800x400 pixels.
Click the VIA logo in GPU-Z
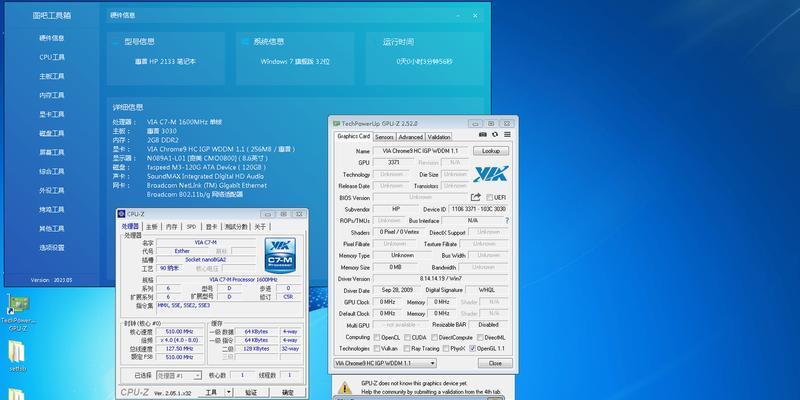(490, 174)
